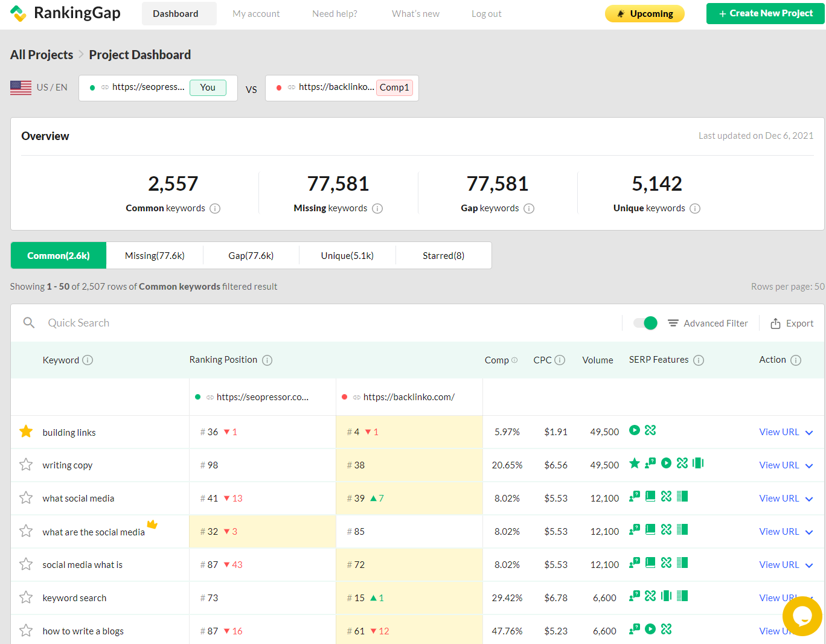This screenshot has width=826, height=644.
Task: Click the small icon beside Comp header
Action: [x=514, y=360]
